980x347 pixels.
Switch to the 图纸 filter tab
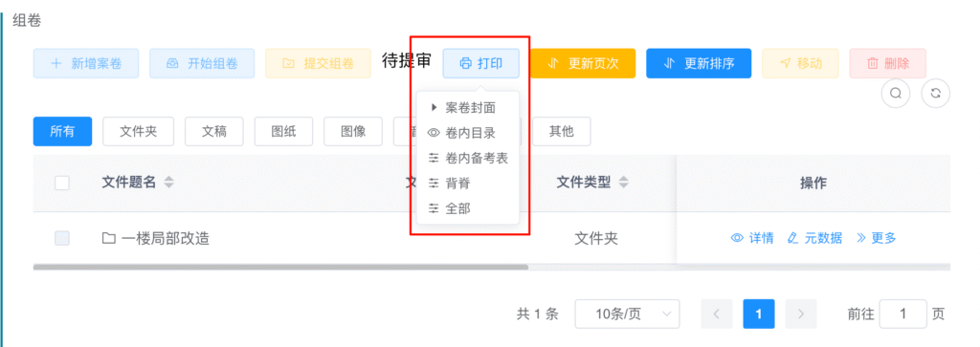(x=283, y=132)
